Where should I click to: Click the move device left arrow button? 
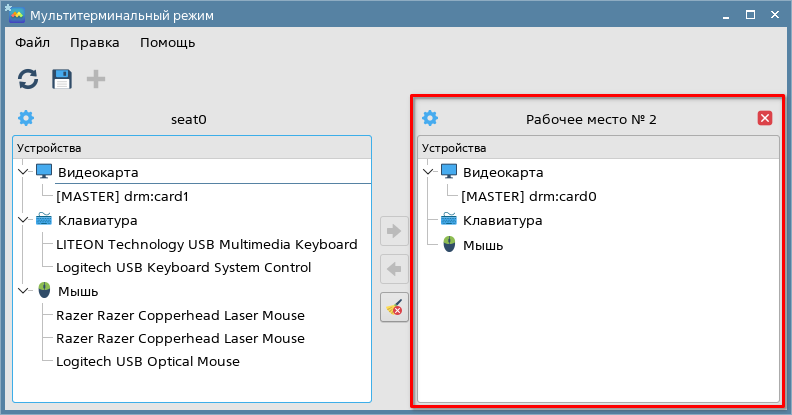(x=395, y=269)
